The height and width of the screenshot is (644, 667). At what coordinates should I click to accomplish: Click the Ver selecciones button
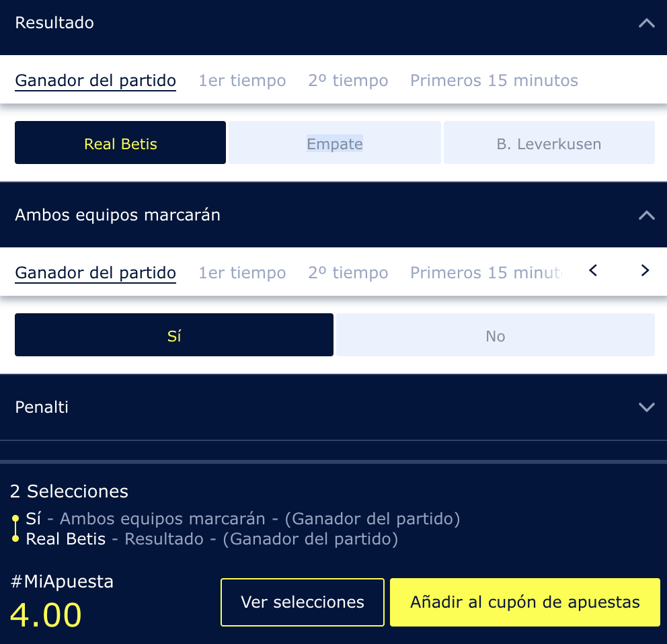[x=303, y=602]
